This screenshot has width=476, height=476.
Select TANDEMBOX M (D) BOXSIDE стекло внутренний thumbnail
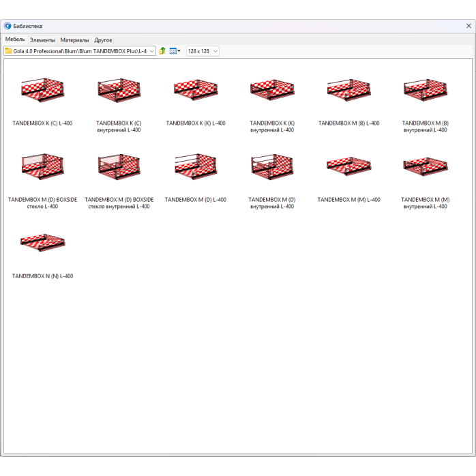coord(119,166)
